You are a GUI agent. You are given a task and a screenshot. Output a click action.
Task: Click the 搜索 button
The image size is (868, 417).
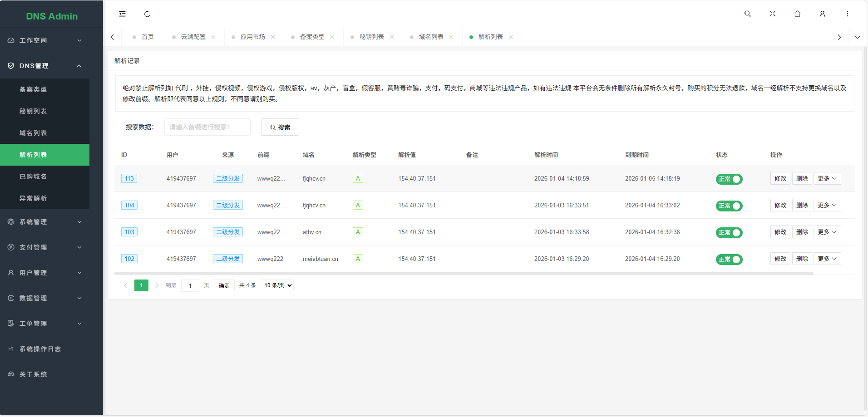click(280, 128)
